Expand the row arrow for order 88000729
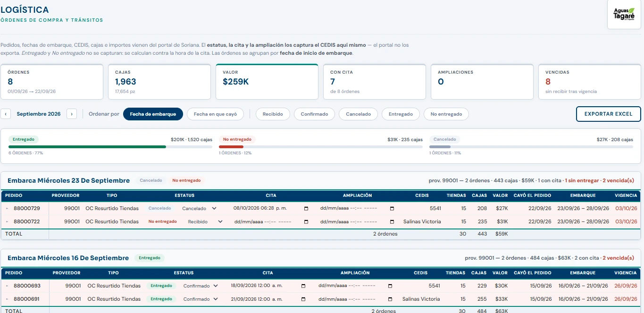 click(7, 209)
